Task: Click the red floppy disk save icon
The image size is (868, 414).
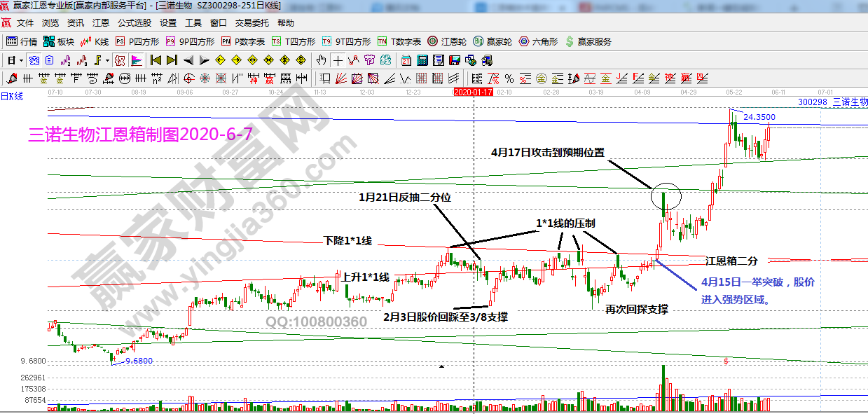Action: point(454,60)
